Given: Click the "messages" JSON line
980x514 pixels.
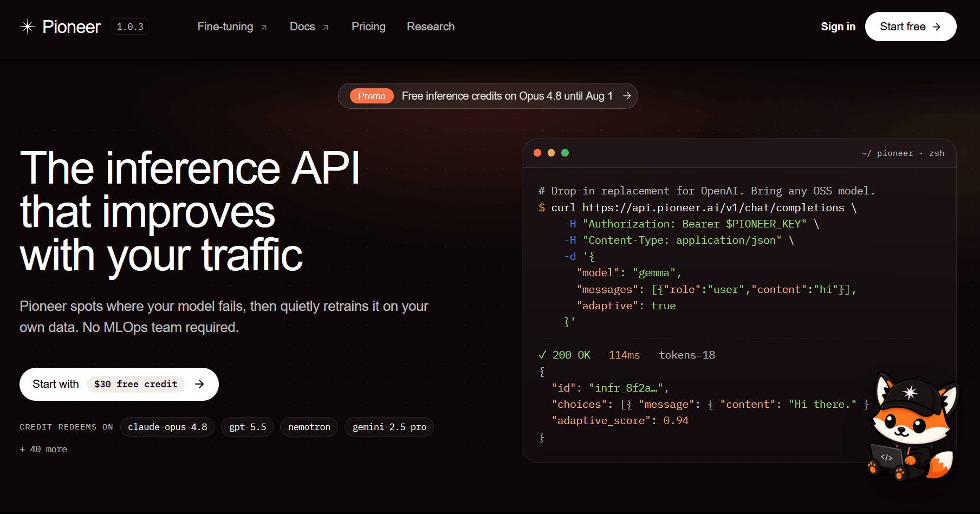Looking at the screenshot, I should [x=717, y=289].
